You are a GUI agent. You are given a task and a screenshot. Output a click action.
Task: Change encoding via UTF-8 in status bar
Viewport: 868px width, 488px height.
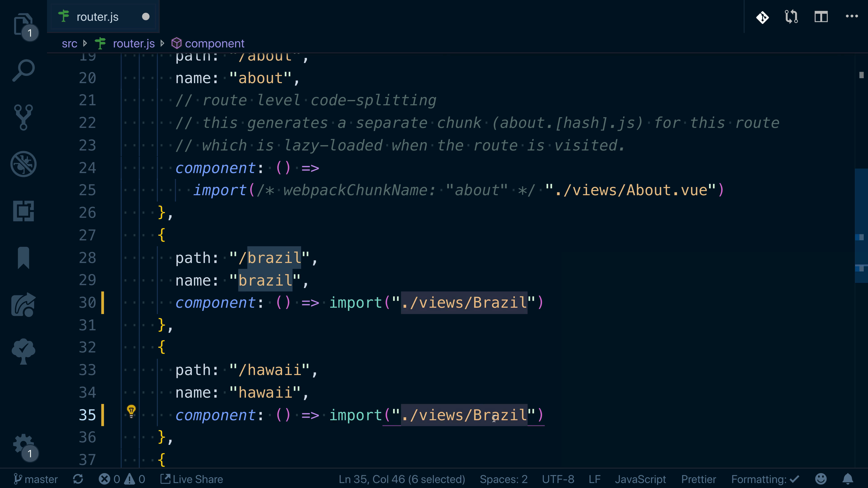558,479
